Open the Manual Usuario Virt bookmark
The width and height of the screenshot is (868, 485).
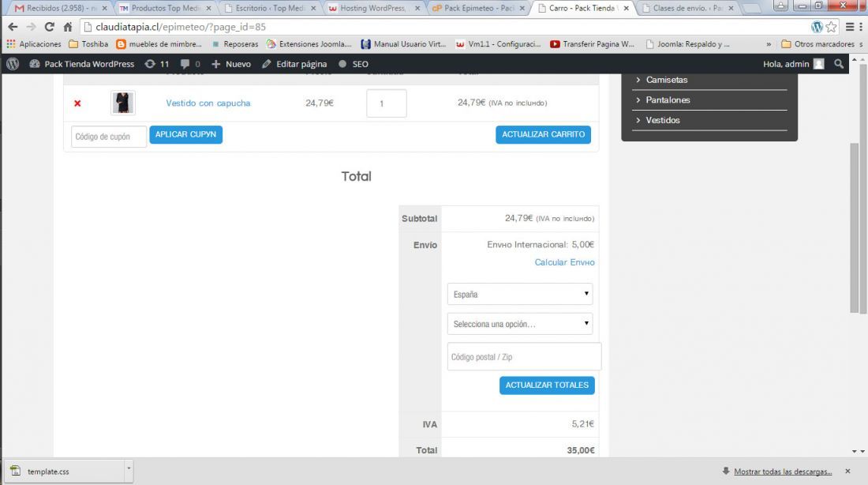pyautogui.click(x=403, y=43)
